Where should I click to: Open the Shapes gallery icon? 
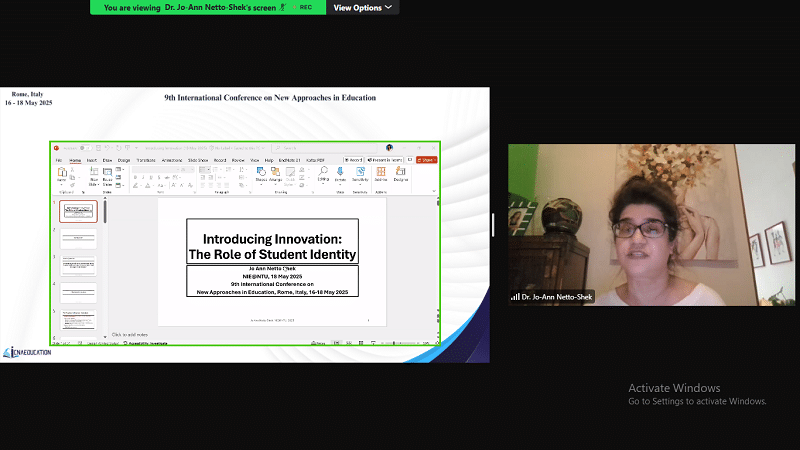[262, 175]
